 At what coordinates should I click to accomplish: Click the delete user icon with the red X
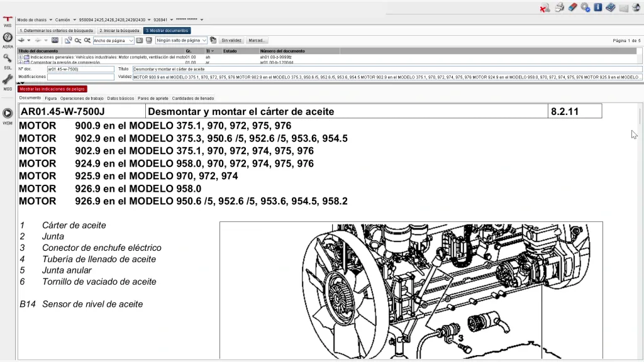545,8
